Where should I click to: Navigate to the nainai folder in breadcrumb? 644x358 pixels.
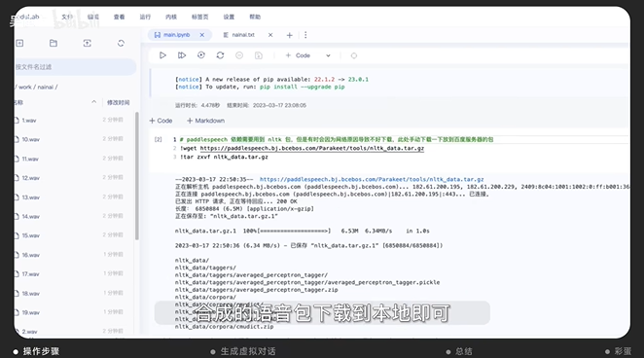click(x=46, y=87)
